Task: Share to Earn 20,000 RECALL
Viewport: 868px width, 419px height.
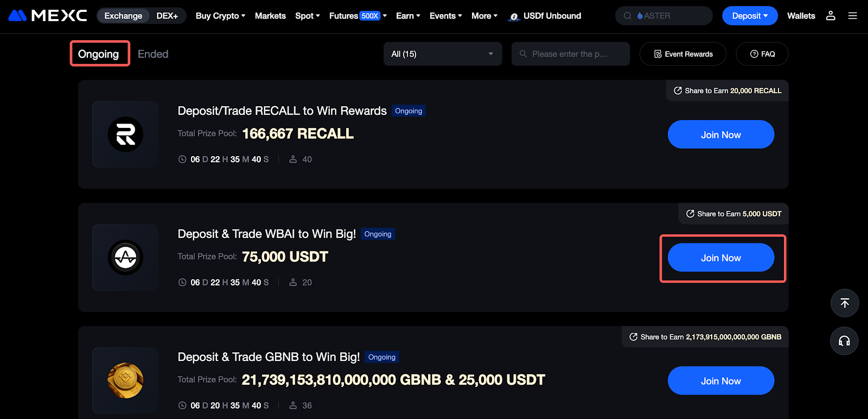Action: point(727,91)
